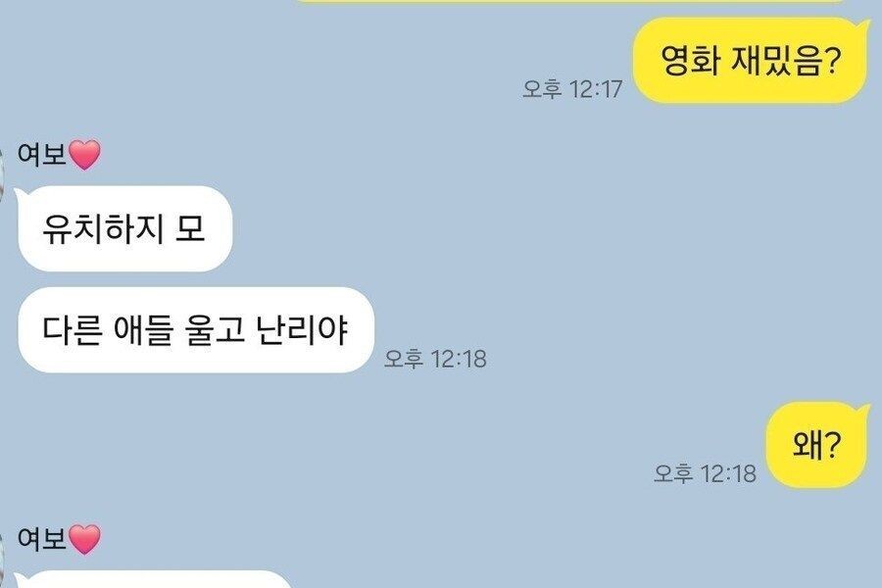
Task: Click the word '영화' in yellow bubble
Action: (x=690, y=60)
